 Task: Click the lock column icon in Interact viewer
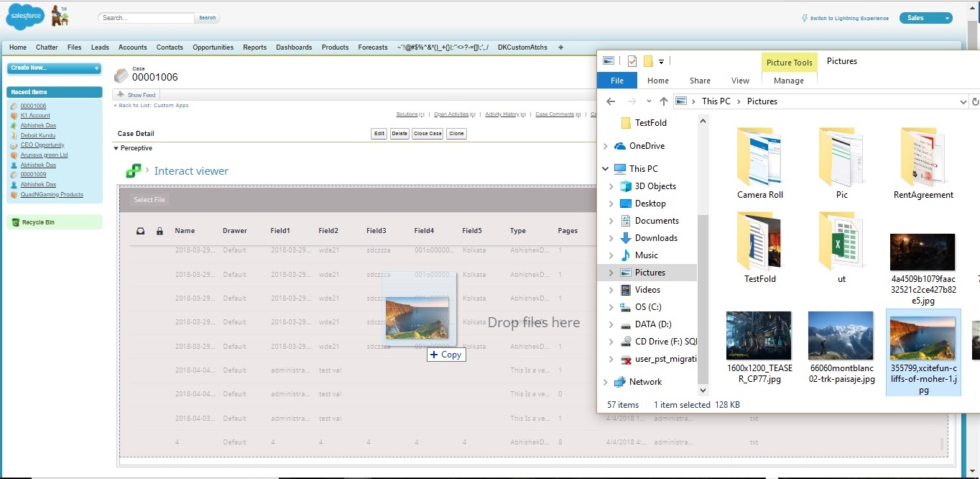(160, 231)
